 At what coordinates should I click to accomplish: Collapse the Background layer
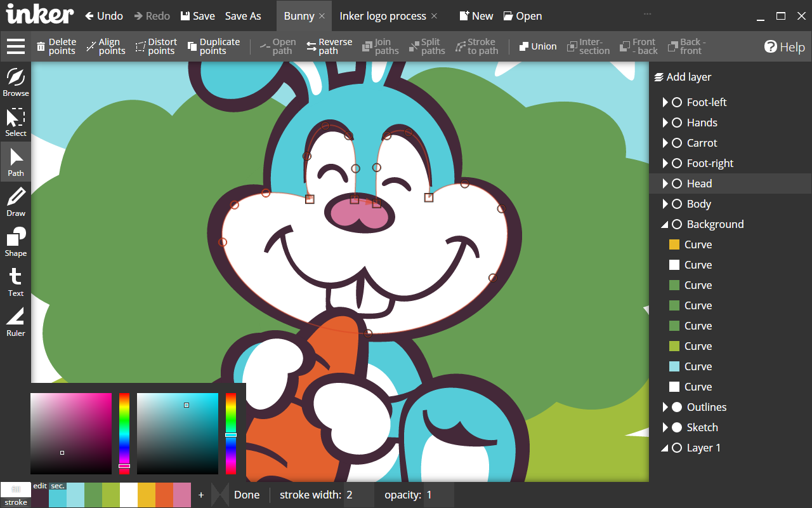665,224
